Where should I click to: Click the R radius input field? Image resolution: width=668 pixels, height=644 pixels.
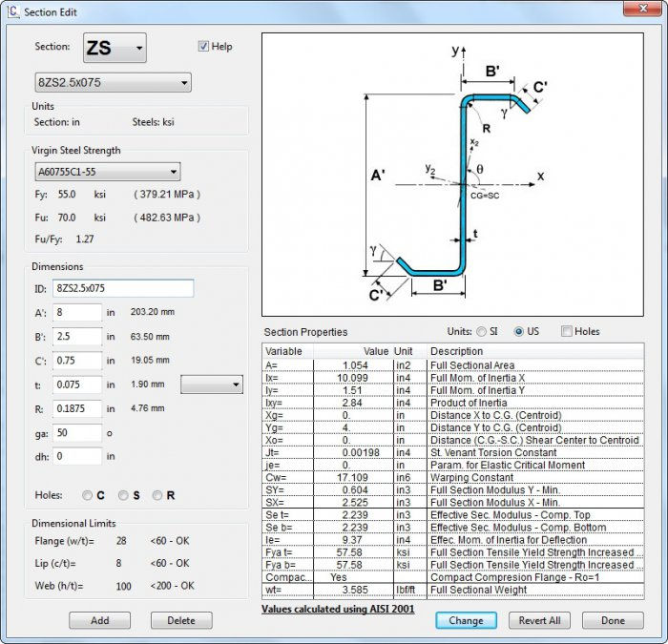(x=77, y=409)
